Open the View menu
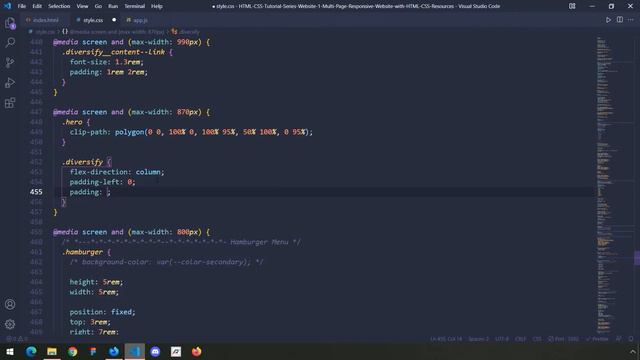 [82, 6]
